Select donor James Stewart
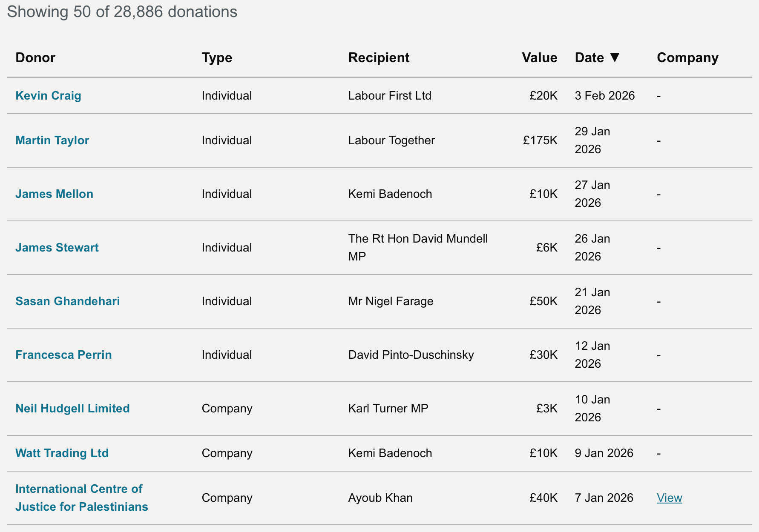The image size is (759, 532). (x=57, y=247)
